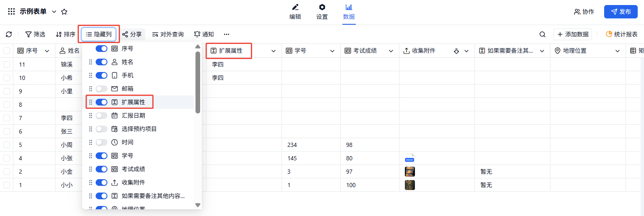644x216 pixels.
Task: Expand the 地理位置 column dropdown arrow
Action: click(x=618, y=51)
